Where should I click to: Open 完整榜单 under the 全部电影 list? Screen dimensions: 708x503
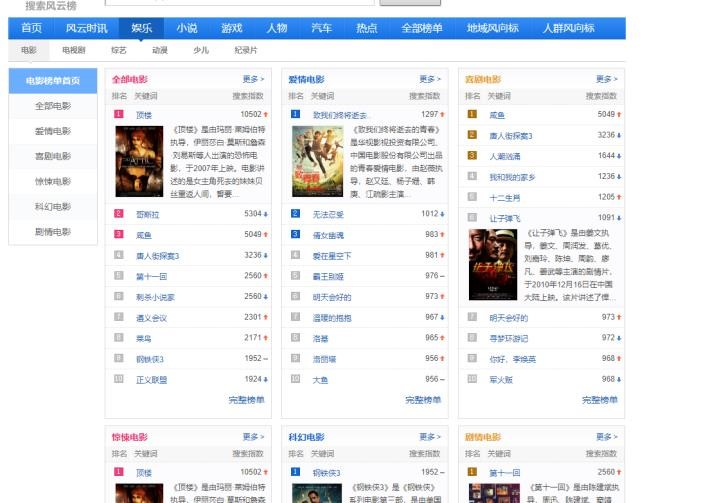(247, 400)
